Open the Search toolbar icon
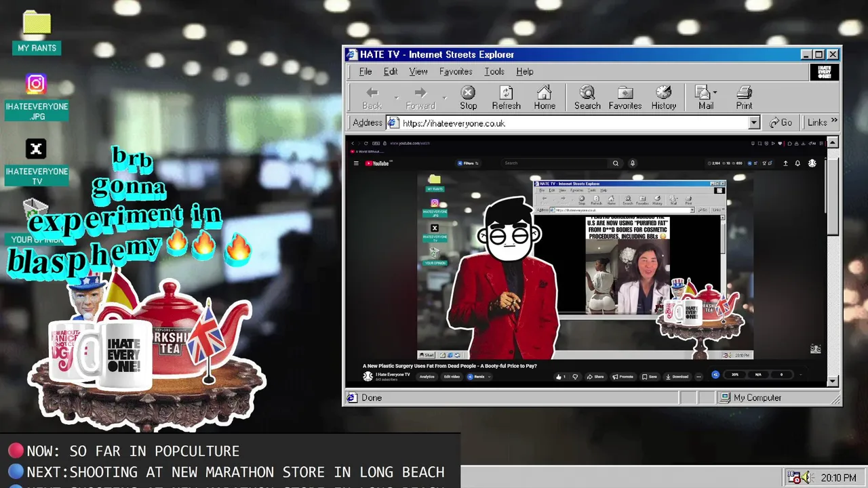This screenshot has height=488, width=868. 587,92
